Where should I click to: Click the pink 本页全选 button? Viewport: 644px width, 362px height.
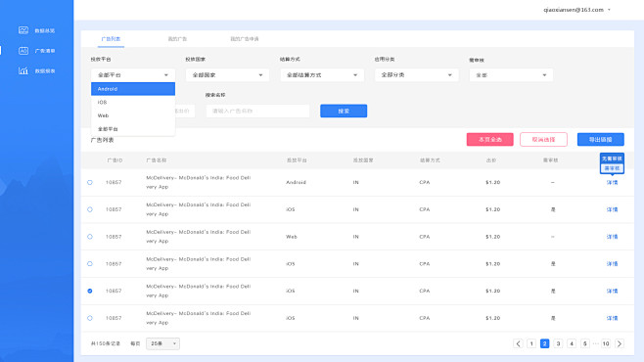pos(489,140)
